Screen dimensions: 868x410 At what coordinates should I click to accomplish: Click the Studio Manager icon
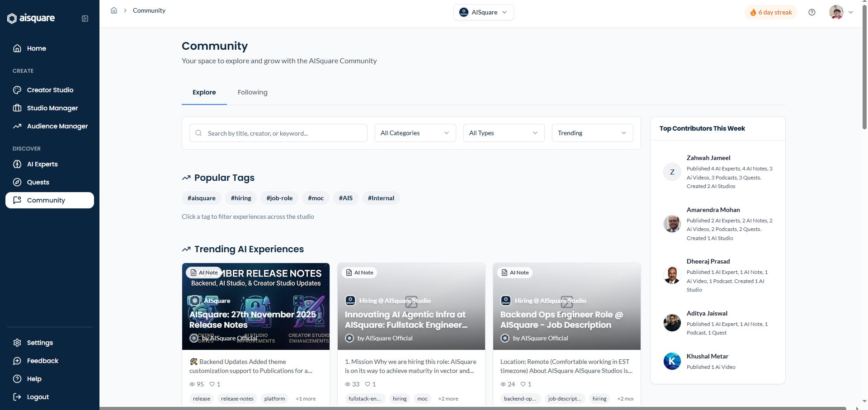(17, 108)
